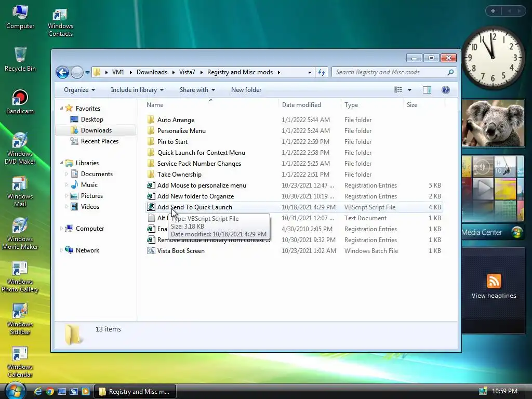Click the koala slideshow gadget picture
This screenshot has width=532, height=399.
pos(493,124)
